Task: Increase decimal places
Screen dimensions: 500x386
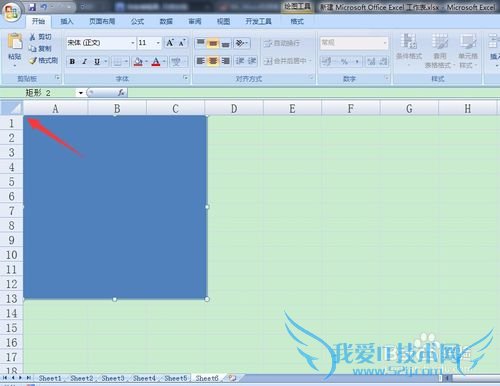Action: pos(371,61)
